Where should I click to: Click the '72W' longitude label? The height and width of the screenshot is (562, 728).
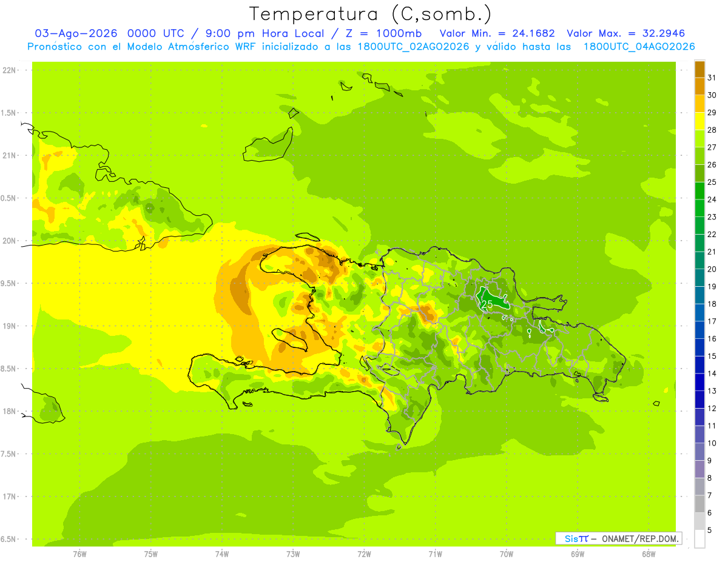pos(364,554)
